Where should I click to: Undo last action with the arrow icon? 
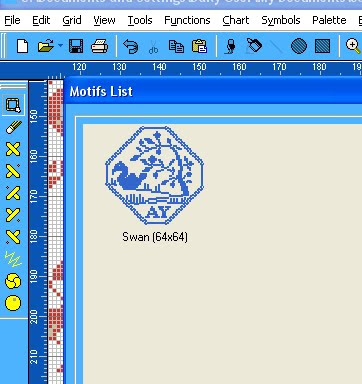[x=131, y=46]
